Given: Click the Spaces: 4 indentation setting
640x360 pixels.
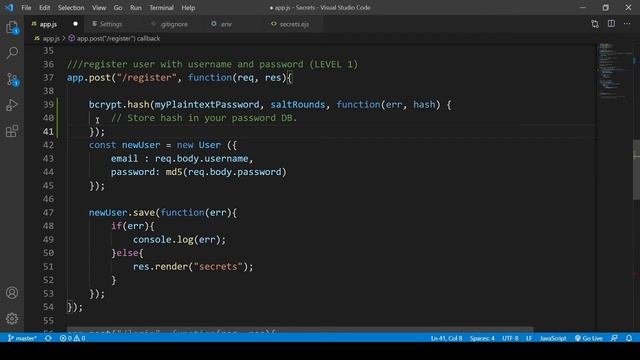Looking at the screenshot, I should coord(482,338).
